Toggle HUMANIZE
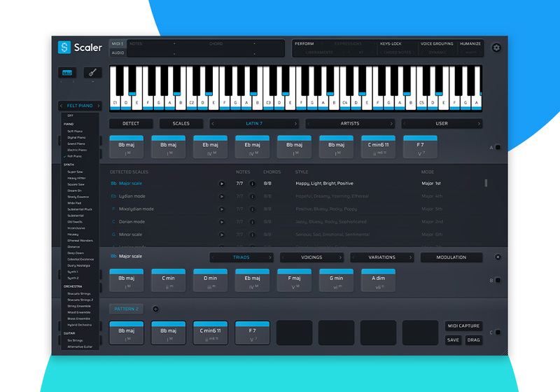Screen dimensions: 560x392 click(470, 43)
